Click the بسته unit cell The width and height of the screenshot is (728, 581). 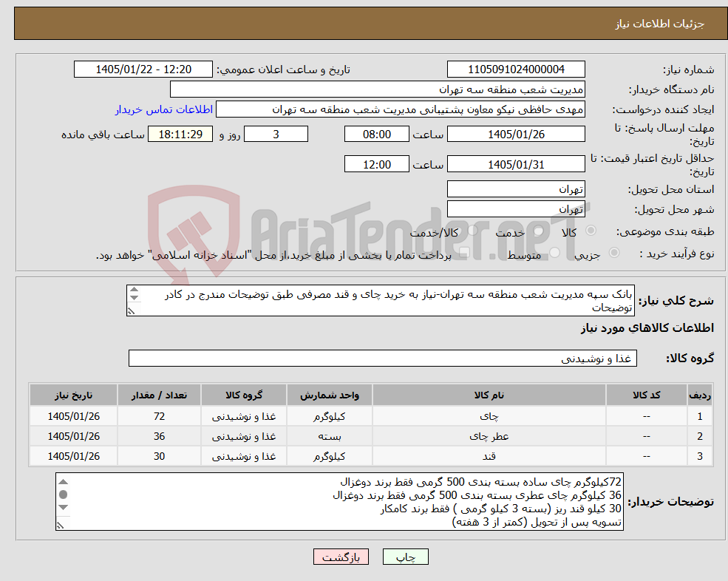click(329, 437)
